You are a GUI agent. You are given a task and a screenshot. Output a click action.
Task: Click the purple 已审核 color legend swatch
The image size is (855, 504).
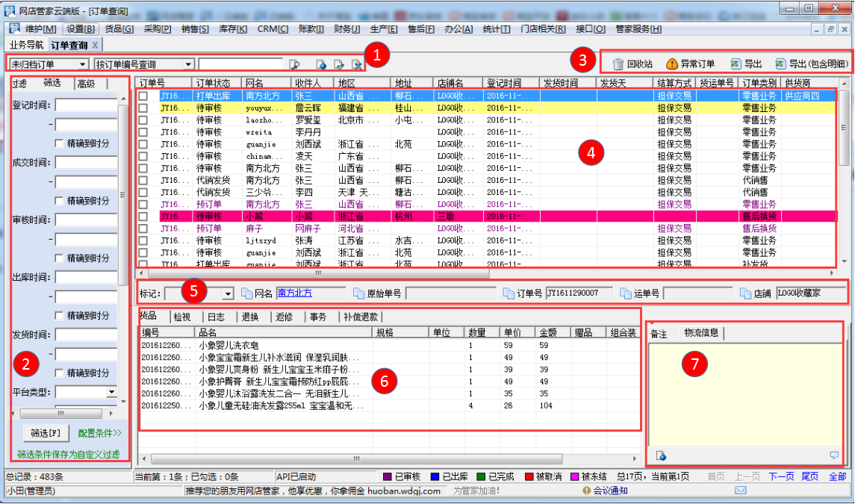pyautogui.click(x=387, y=476)
